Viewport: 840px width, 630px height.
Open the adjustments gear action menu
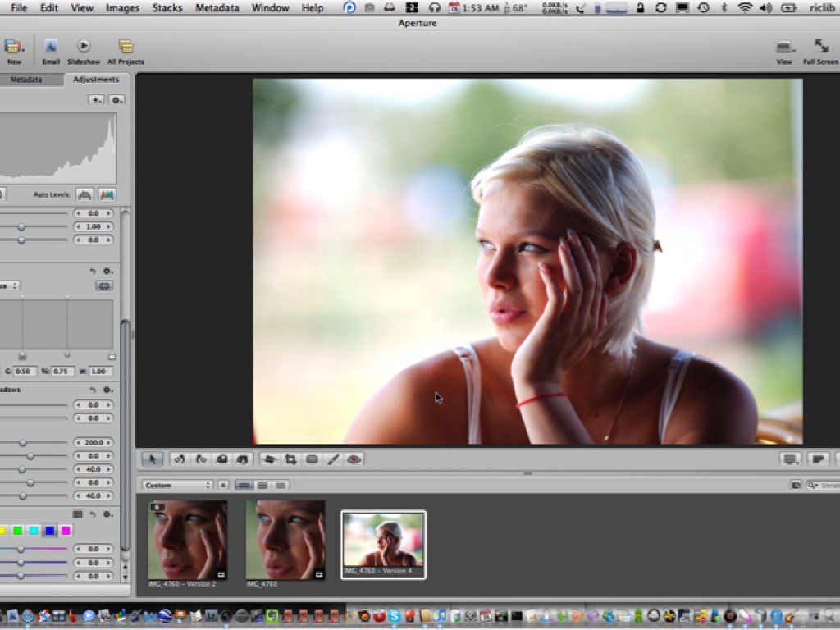pyautogui.click(x=117, y=99)
